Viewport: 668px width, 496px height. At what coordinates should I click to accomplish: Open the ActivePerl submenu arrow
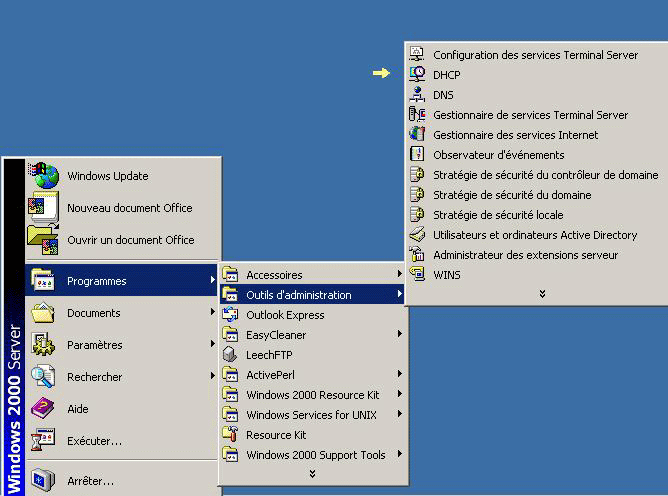point(400,374)
